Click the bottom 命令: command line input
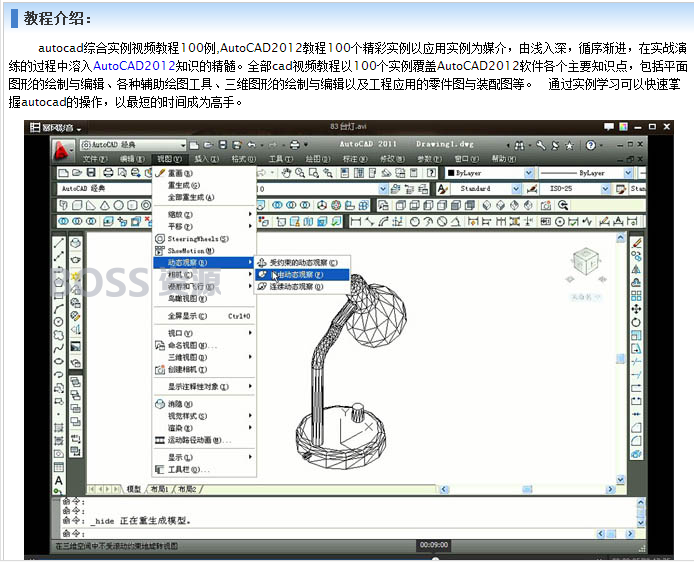The image size is (694, 562). (328, 533)
